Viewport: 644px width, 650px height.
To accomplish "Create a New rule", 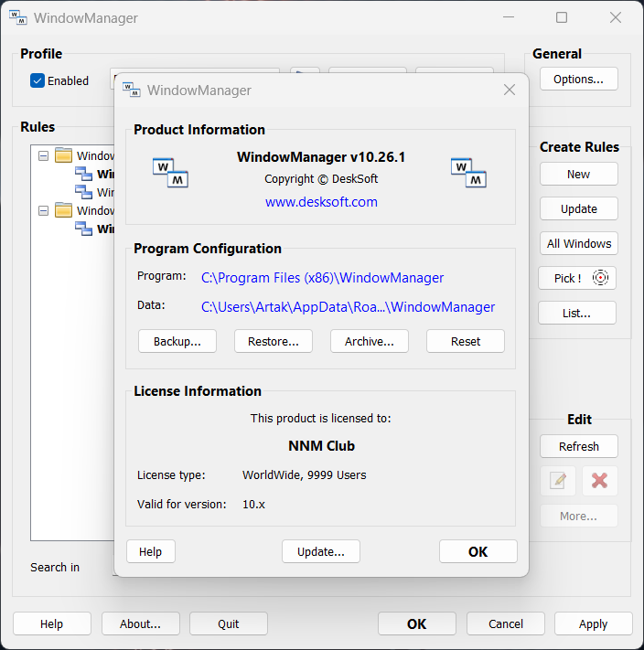I will click(x=578, y=174).
